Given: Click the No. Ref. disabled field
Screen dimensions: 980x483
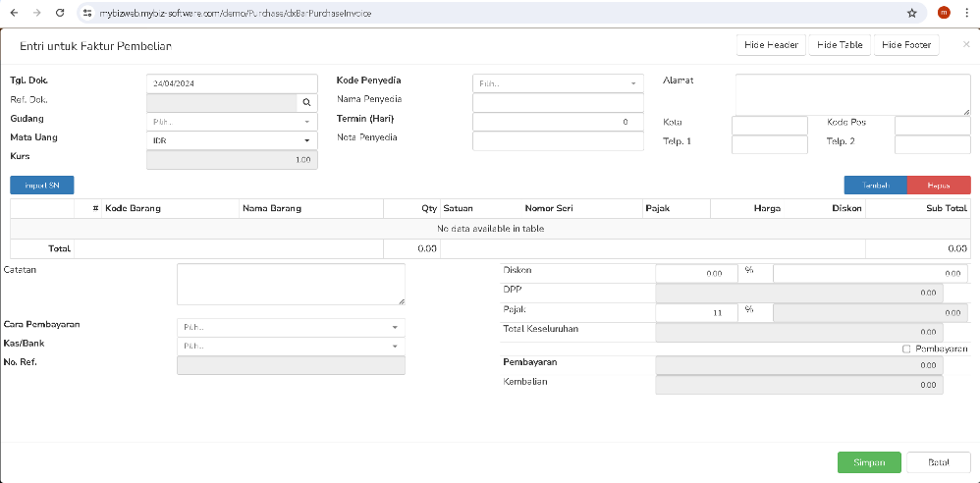Looking at the screenshot, I should [291, 365].
